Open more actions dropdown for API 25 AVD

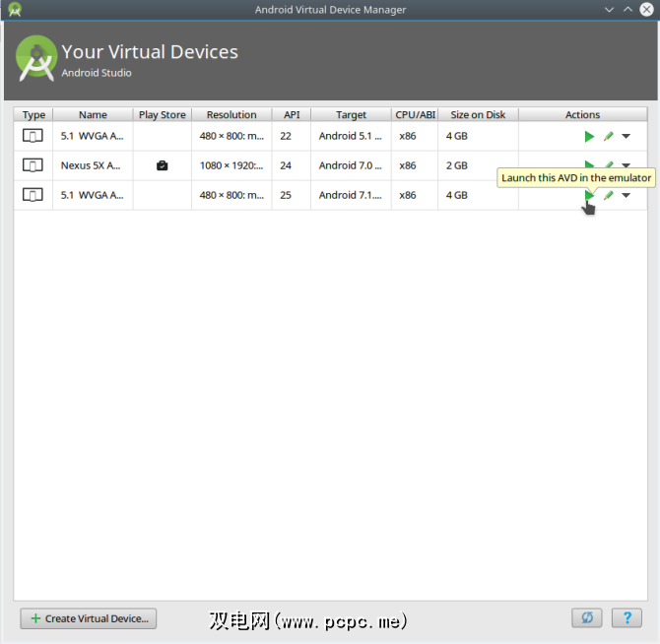click(x=626, y=195)
